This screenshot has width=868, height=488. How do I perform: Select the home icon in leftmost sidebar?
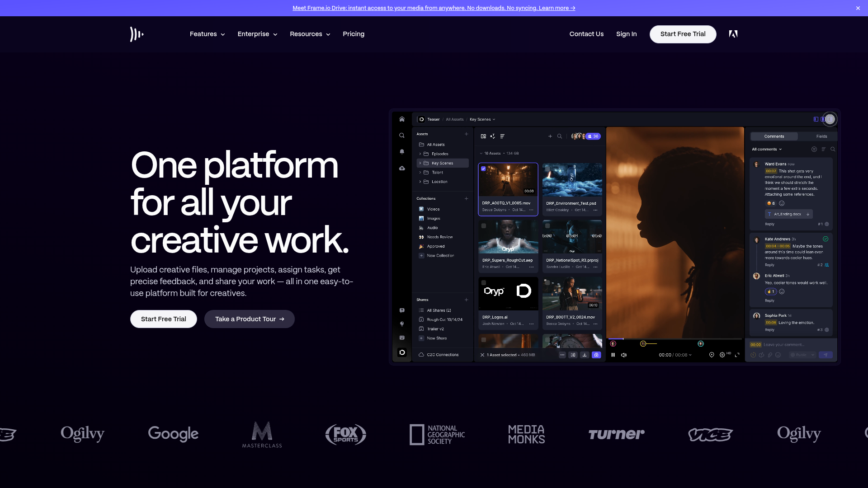pyautogui.click(x=402, y=119)
